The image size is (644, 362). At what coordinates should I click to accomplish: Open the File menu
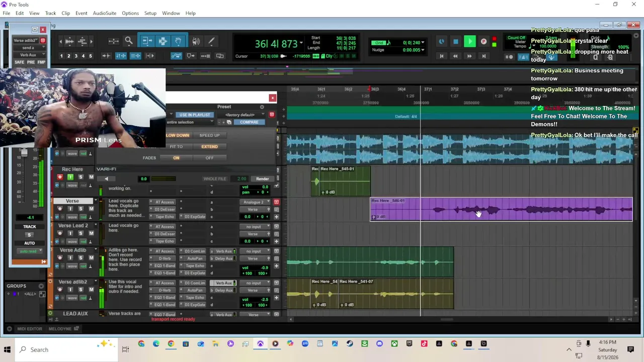(x=7, y=13)
